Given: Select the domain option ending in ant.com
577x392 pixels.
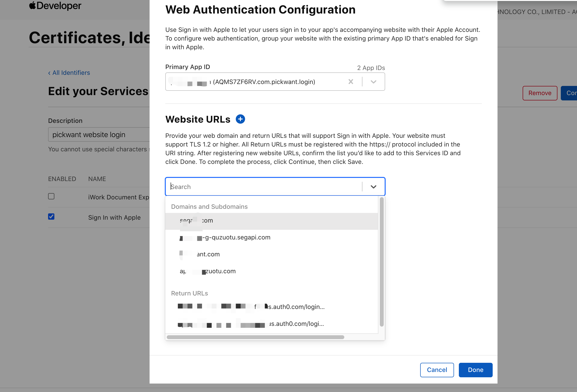Looking at the screenshot, I should 208,254.
